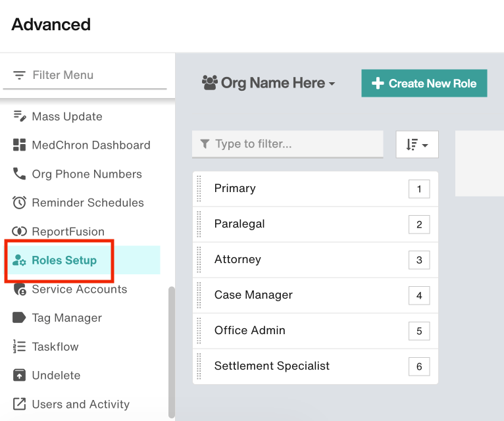The height and width of the screenshot is (421, 504).
Task: Open the sort order dropdown
Action: pos(417,144)
